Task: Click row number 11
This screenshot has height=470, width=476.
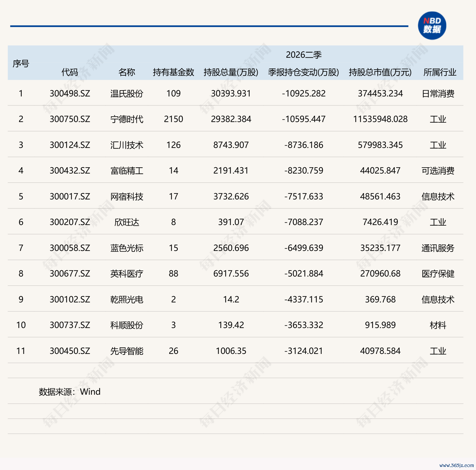Action: pyautogui.click(x=21, y=351)
